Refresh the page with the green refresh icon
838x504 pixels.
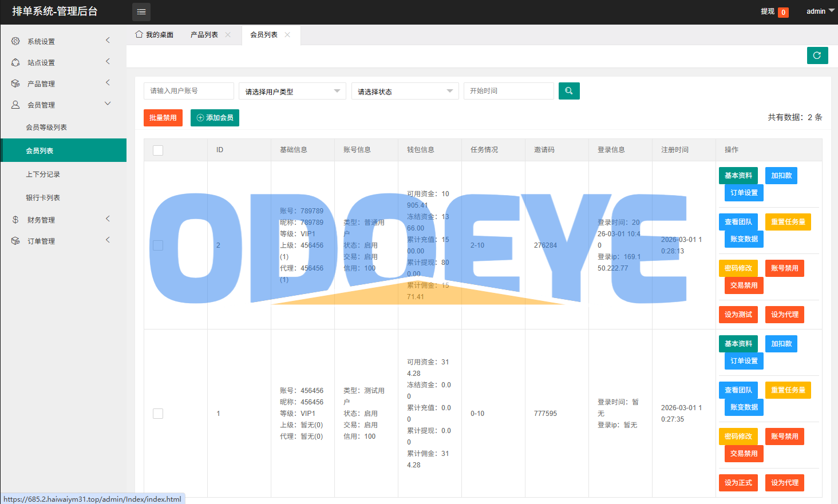pos(817,55)
